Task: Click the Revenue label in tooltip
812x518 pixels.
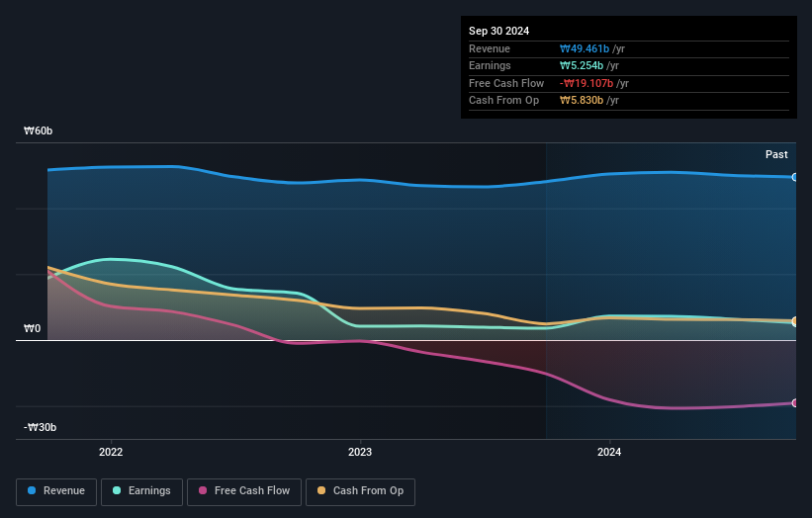Action: 490,48
